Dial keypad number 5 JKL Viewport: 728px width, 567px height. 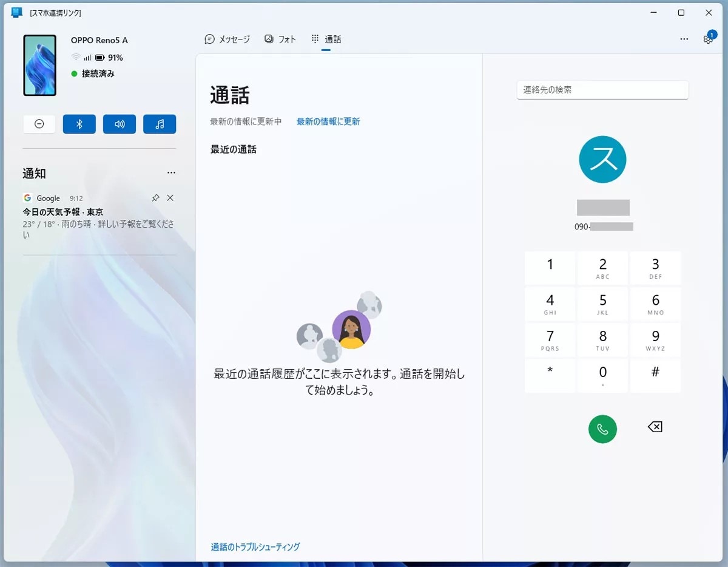pyautogui.click(x=603, y=304)
